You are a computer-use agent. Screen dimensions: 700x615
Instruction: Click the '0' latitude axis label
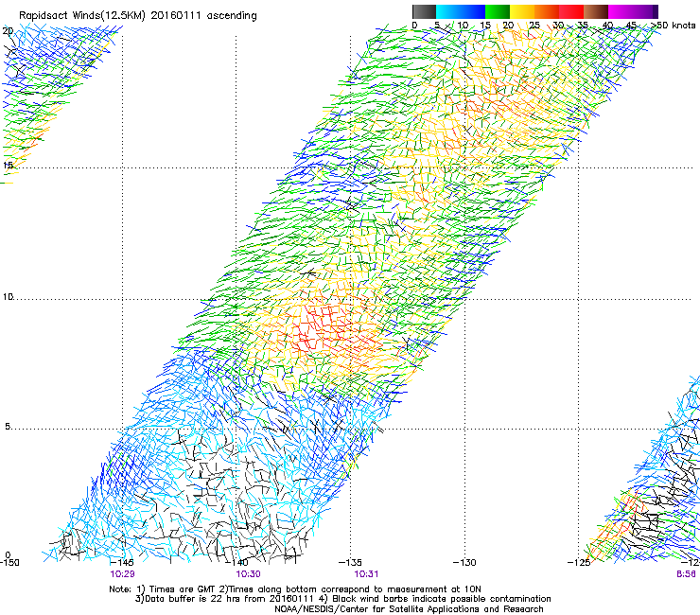(x=8, y=554)
